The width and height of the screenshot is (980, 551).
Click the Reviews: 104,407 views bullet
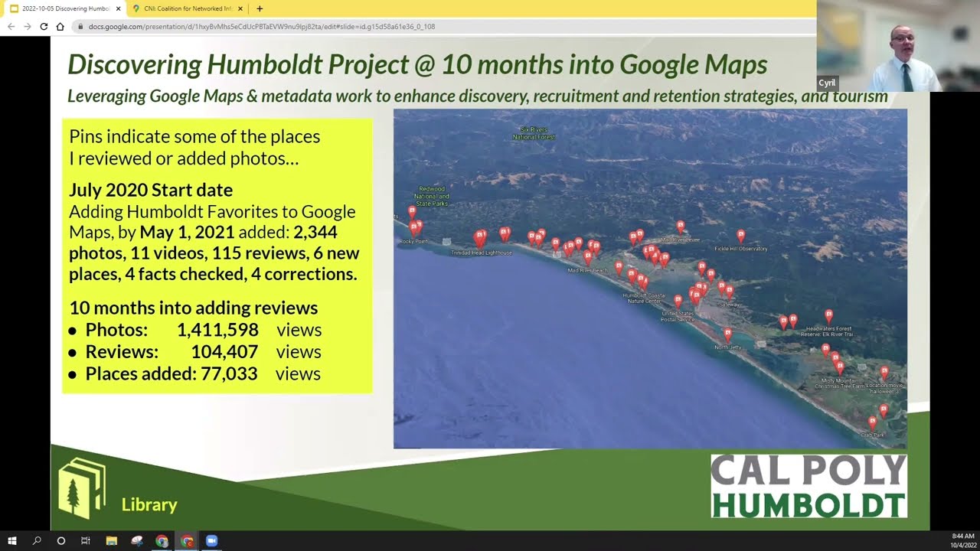pyautogui.click(x=195, y=352)
